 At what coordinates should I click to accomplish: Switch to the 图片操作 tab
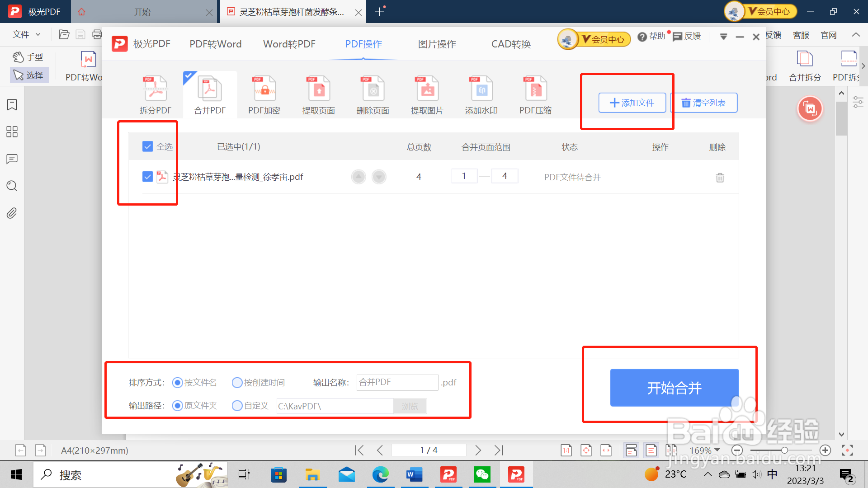click(x=437, y=44)
